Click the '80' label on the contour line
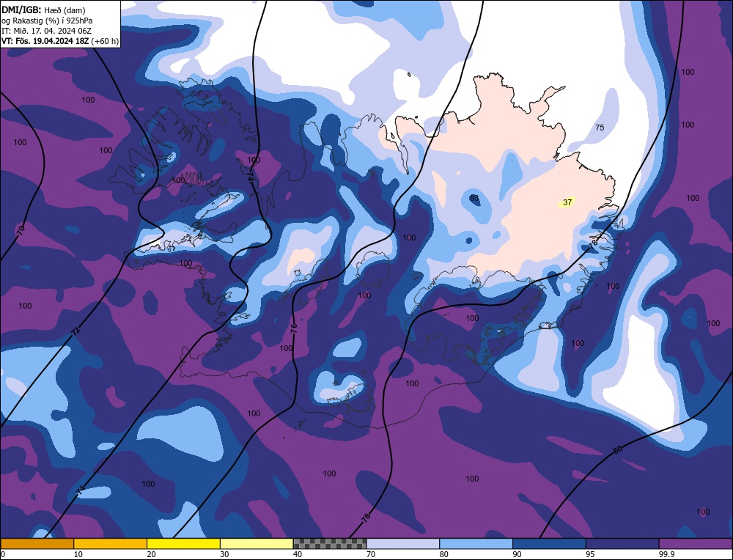 617,449
